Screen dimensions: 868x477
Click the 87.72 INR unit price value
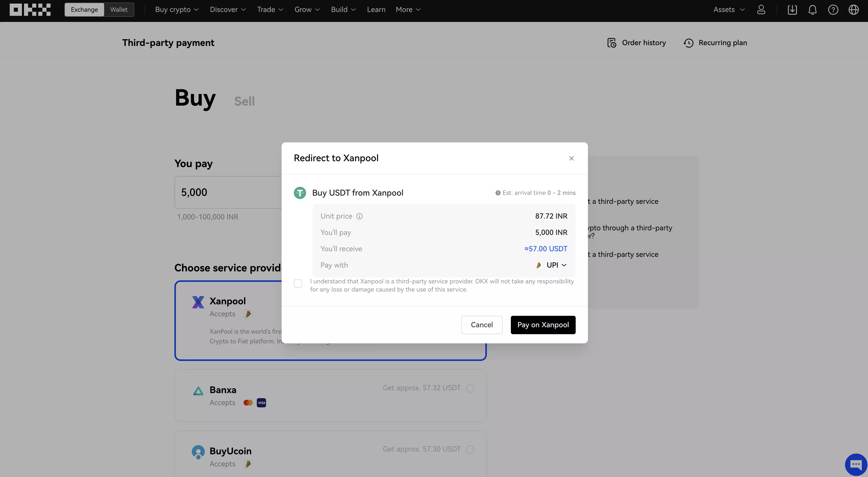(551, 216)
